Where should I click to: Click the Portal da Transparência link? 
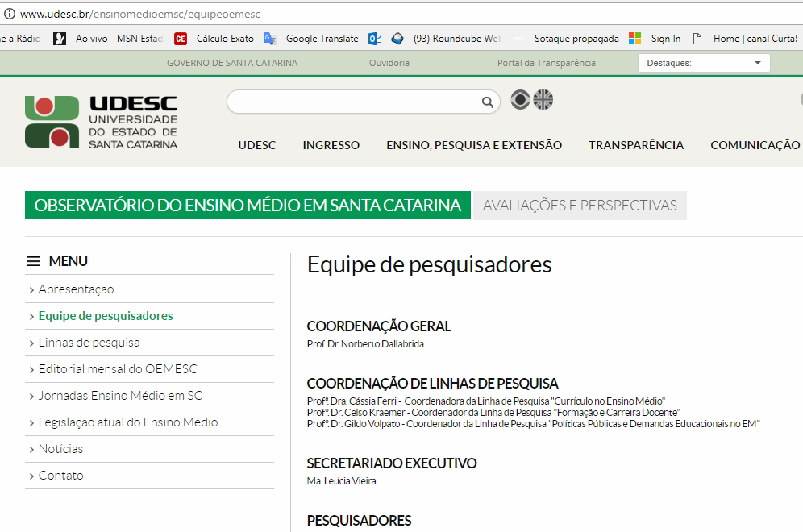coord(547,63)
